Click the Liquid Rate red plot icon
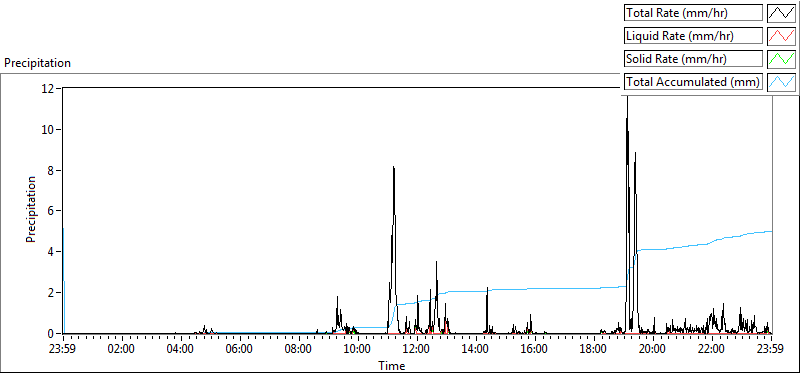 coord(782,36)
